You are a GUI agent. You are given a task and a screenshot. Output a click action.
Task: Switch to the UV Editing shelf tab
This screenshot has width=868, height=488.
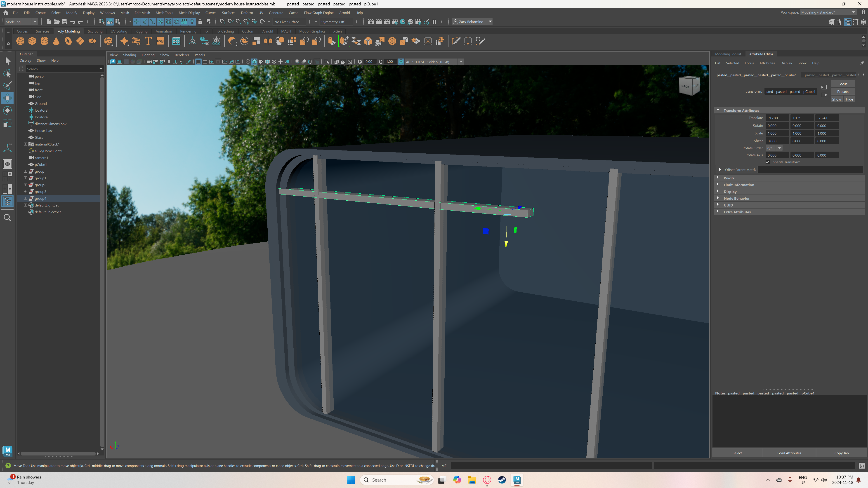click(119, 31)
